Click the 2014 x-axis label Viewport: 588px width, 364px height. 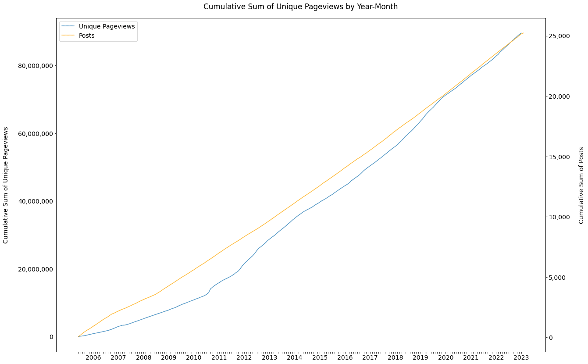[x=295, y=358]
